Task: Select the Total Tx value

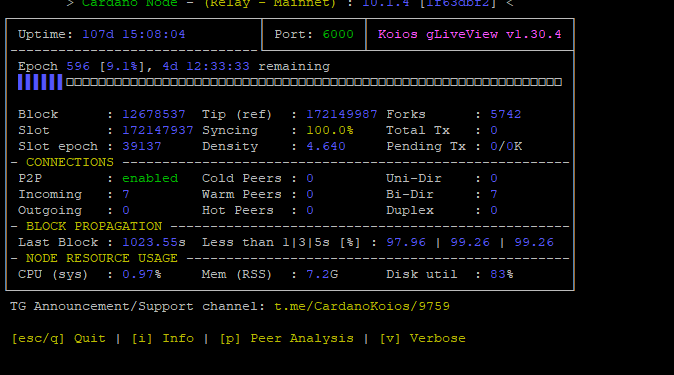Action: tap(494, 130)
